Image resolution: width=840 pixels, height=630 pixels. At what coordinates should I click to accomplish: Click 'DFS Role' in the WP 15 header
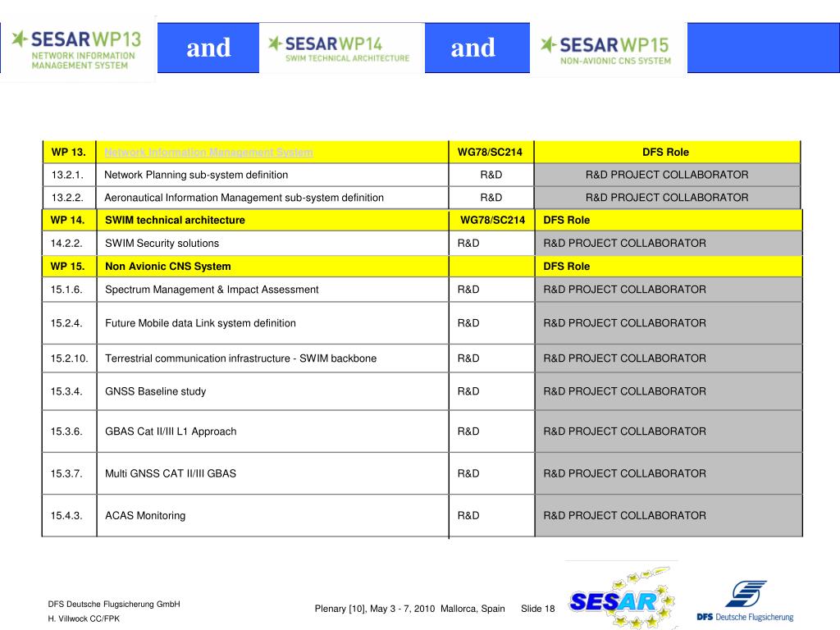[x=566, y=267]
